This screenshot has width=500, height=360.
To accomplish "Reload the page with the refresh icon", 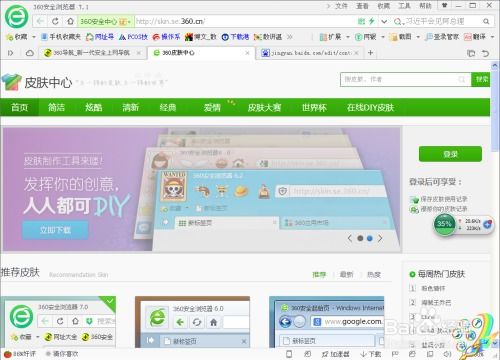I will click(x=55, y=22).
